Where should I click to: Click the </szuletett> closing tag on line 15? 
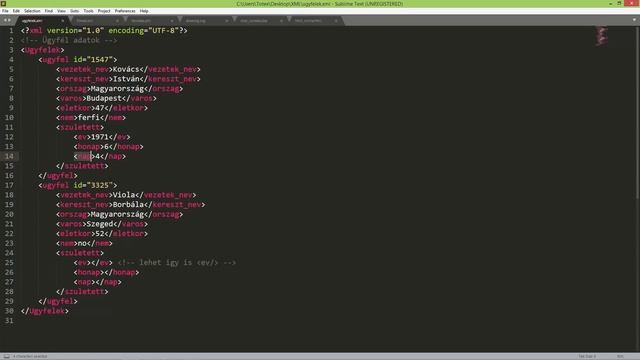pyautogui.click(x=82, y=166)
